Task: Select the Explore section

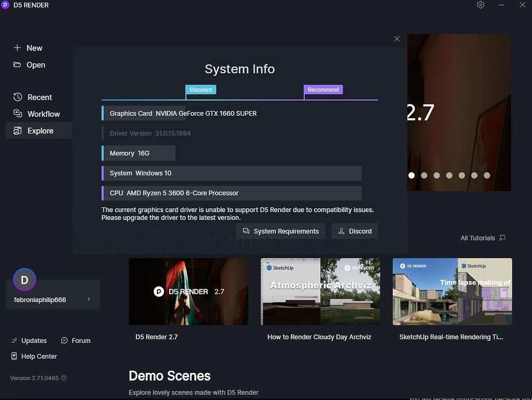Action: point(38,131)
